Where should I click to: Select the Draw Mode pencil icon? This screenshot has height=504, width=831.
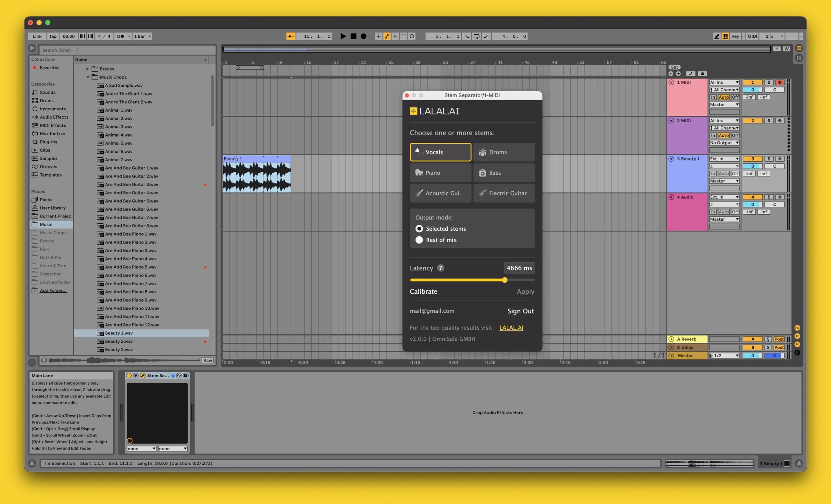(x=716, y=36)
